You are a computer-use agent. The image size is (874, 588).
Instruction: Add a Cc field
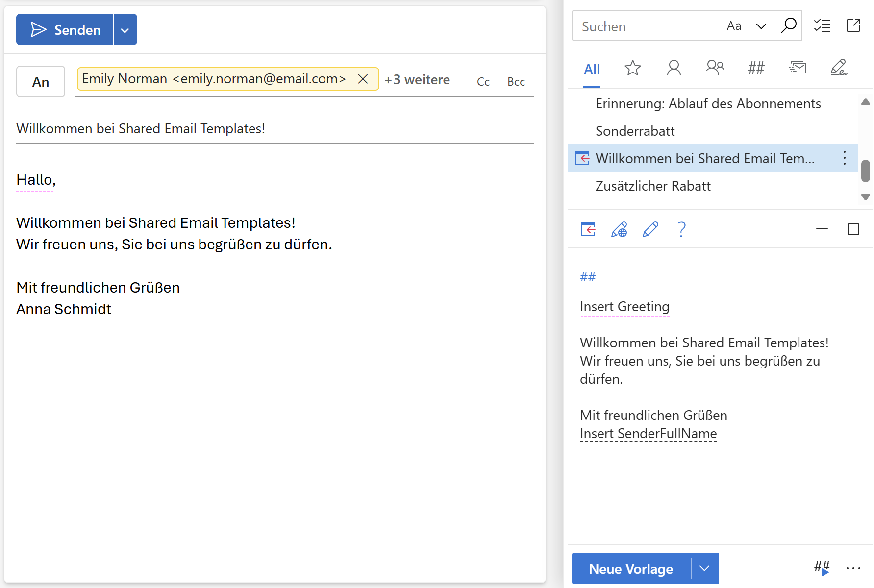[x=483, y=82]
